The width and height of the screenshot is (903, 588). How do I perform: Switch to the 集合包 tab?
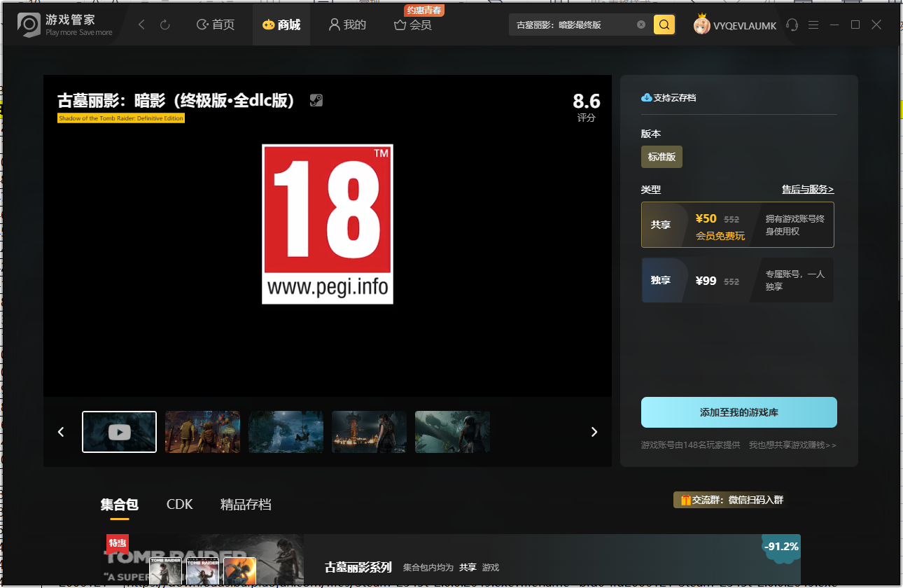[119, 505]
